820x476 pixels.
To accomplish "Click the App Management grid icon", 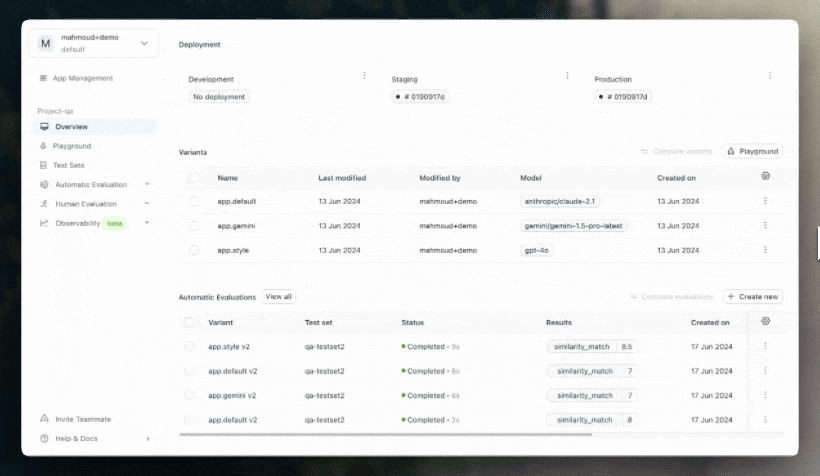I will click(x=43, y=78).
